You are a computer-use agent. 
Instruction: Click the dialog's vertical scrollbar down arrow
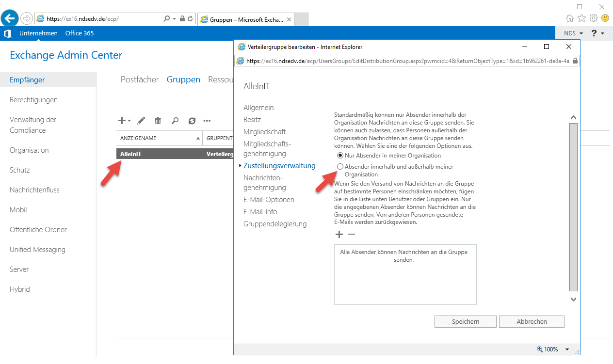[x=573, y=300]
